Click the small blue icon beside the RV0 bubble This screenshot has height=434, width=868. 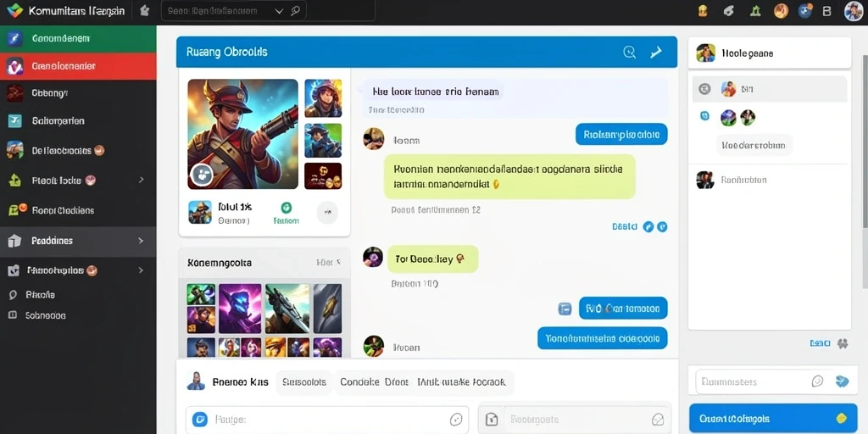click(x=565, y=309)
